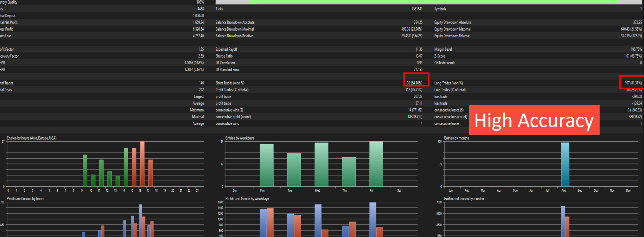Select the Balance Drawdown Maximal value 493.39 (23.76%)
The image size is (644, 237).
[x=412, y=29]
